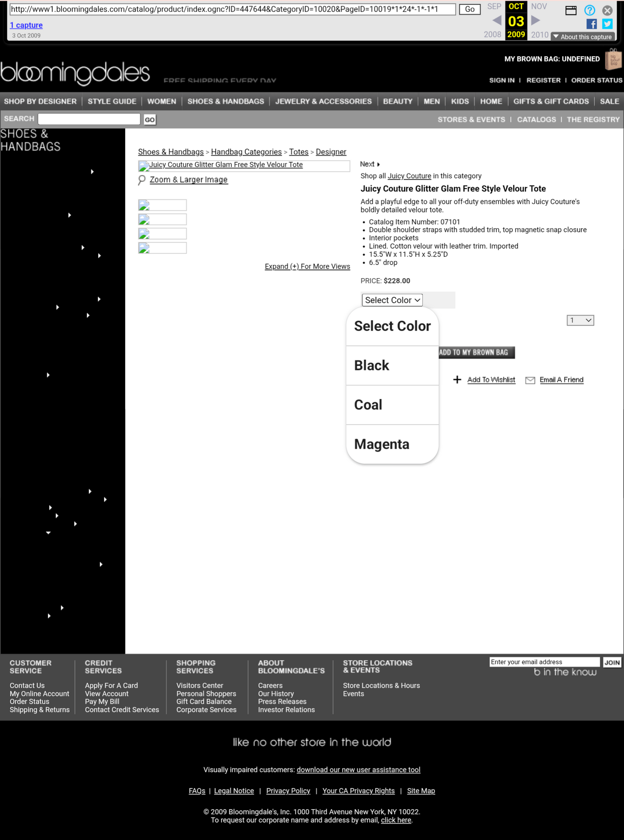Click the magnifier Zoom & Larger Image icon

[142, 180]
